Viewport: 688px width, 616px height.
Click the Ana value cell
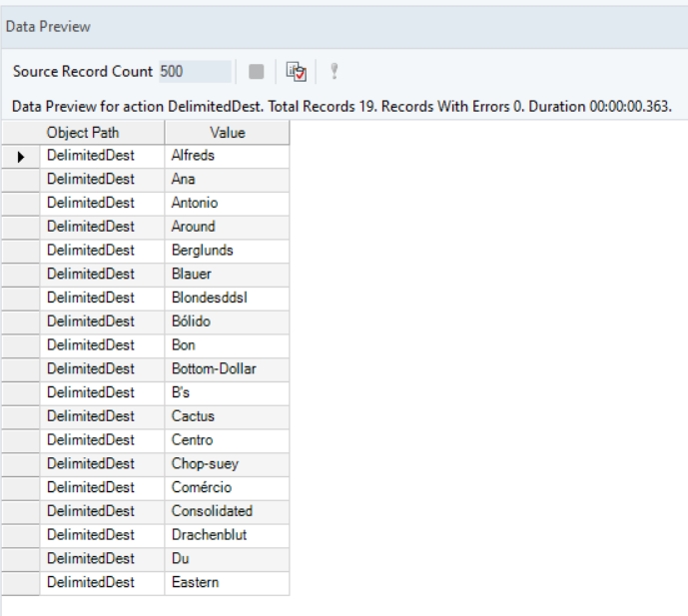tap(227, 178)
